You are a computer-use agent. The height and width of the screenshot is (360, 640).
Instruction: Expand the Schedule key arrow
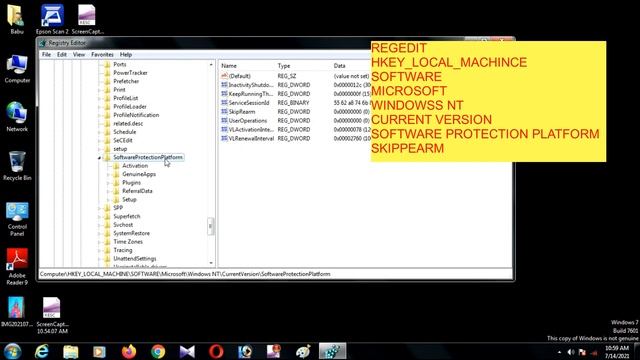tap(99, 132)
